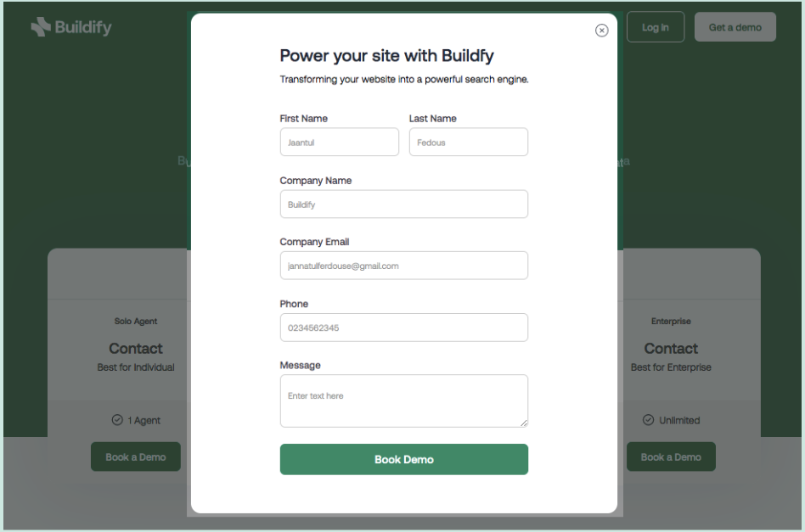Click the Company Email field
Image resolution: width=805 pixels, height=532 pixels.
403,266
